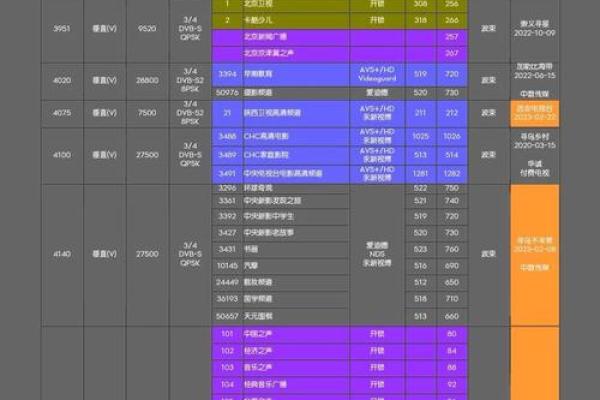Click channel ID '24449'
The width and height of the screenshot is (600, 400).
(227, 282)
